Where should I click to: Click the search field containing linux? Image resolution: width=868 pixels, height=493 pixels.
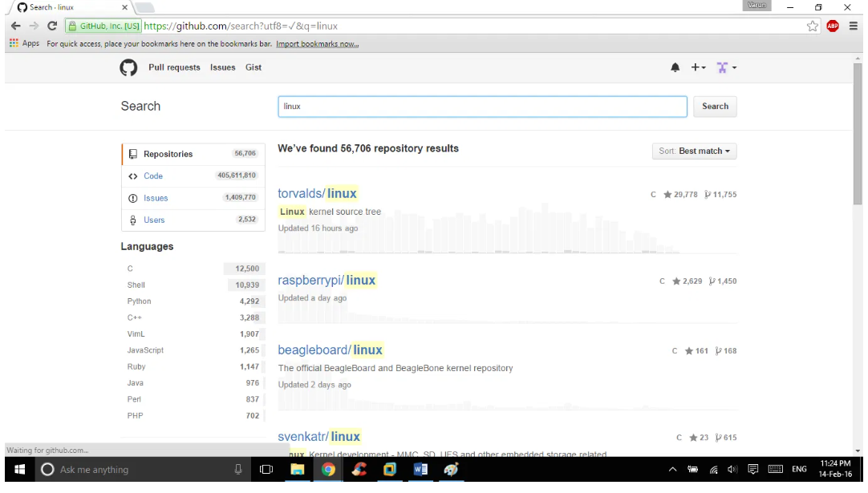point(482,107)
